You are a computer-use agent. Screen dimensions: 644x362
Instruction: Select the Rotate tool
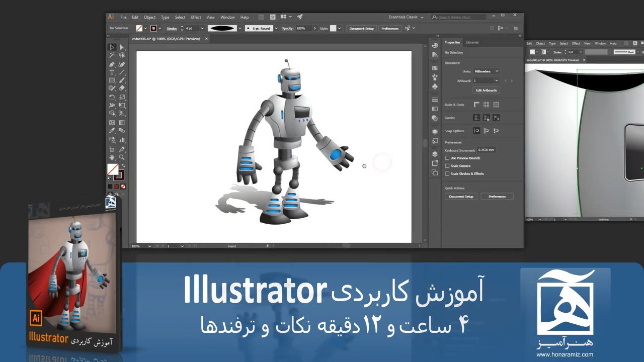112,98
